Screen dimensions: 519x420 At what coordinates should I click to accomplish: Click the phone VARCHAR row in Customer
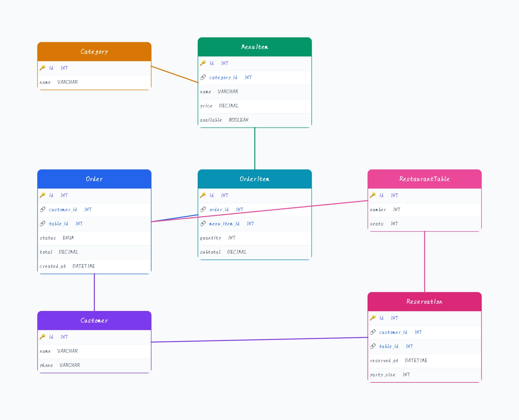pyautogui.click(x=94, y=365)
